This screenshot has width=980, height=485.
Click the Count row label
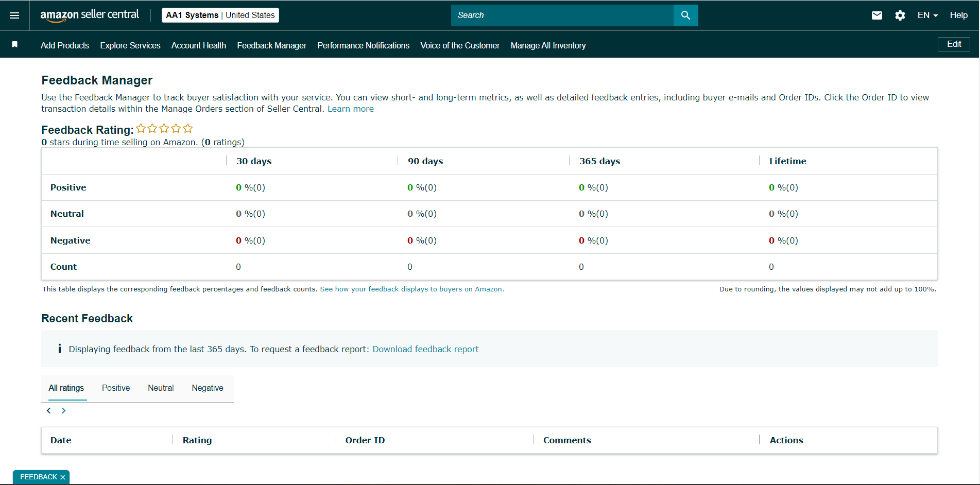(x=63, y=267)
